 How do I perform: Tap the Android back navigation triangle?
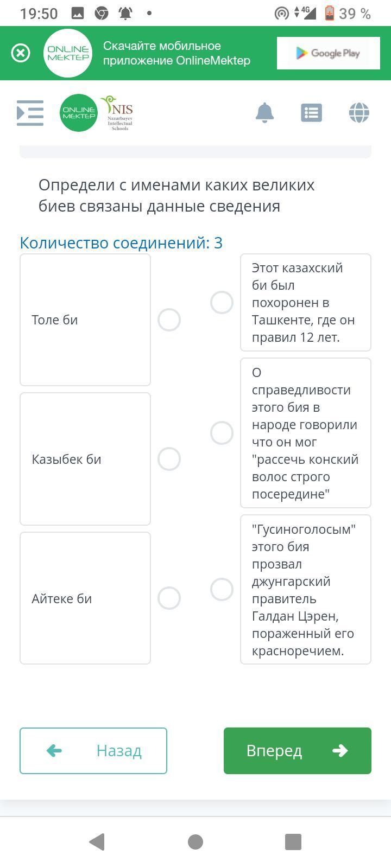point(97,842)
